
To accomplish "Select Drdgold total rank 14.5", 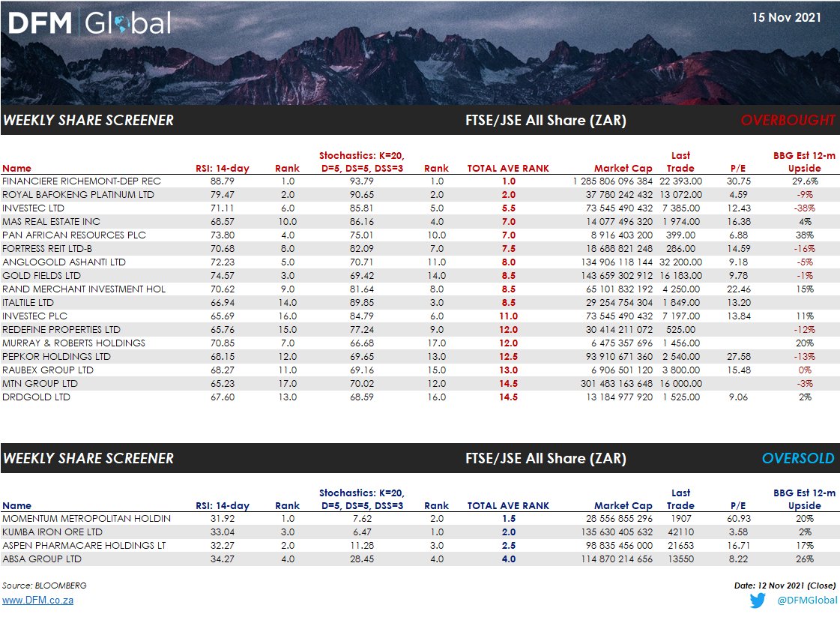I will coord(508,397).
